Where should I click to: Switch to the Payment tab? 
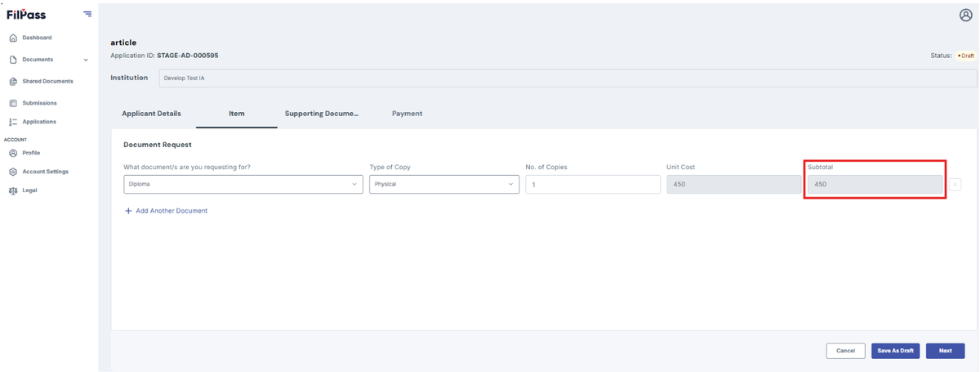pos(407,114)
